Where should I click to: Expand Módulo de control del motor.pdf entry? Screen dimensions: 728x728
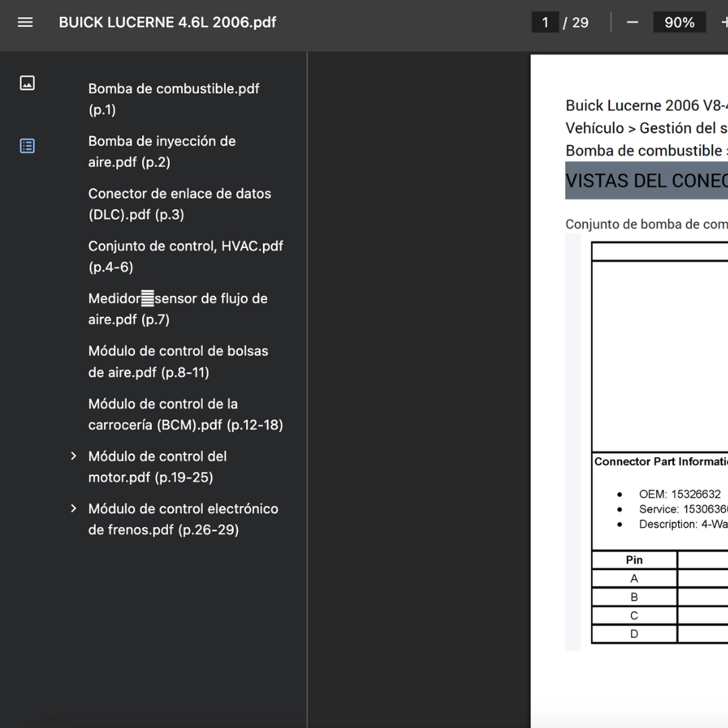(73, 456)
